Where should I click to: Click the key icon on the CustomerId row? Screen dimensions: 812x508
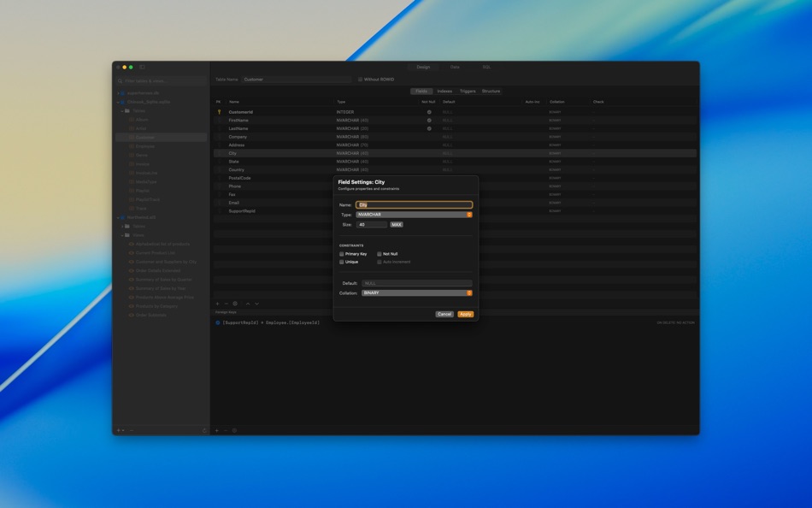[x=219, y=111]
